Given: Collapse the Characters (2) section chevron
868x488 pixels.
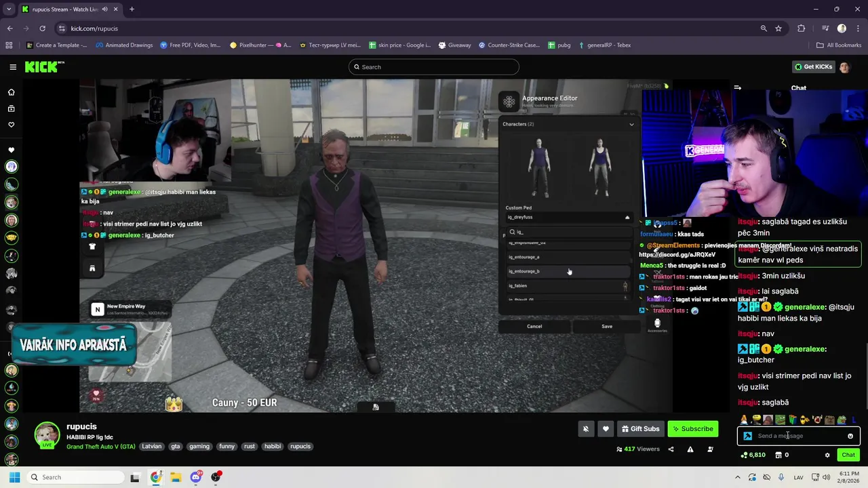Looking at the screenshot, I should pos(631,124).
